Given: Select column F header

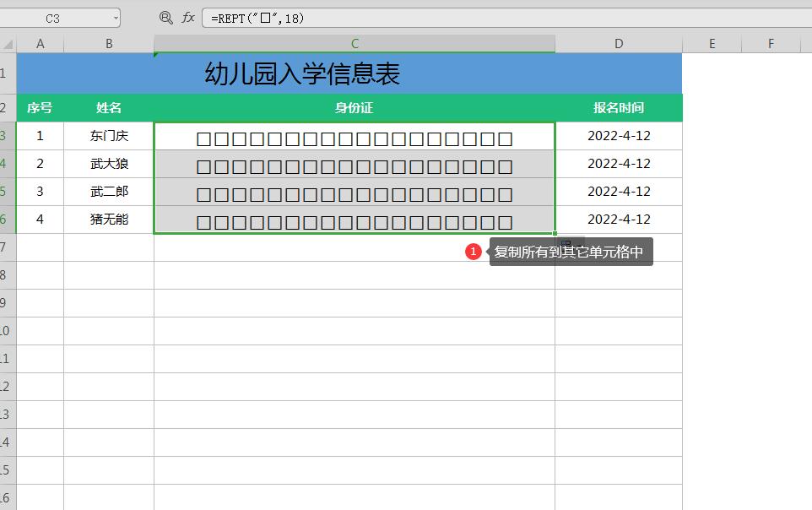Looking at the screenshot, I should (771, 44).
